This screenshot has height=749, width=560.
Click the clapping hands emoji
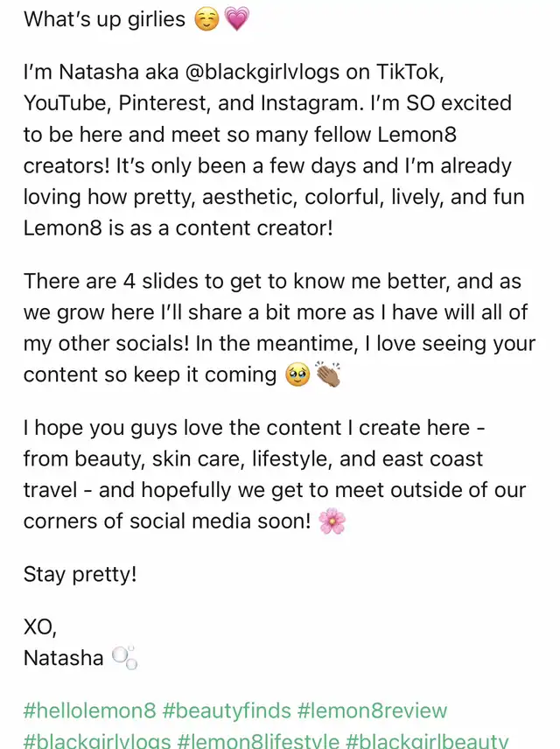(x=328, y=374)
